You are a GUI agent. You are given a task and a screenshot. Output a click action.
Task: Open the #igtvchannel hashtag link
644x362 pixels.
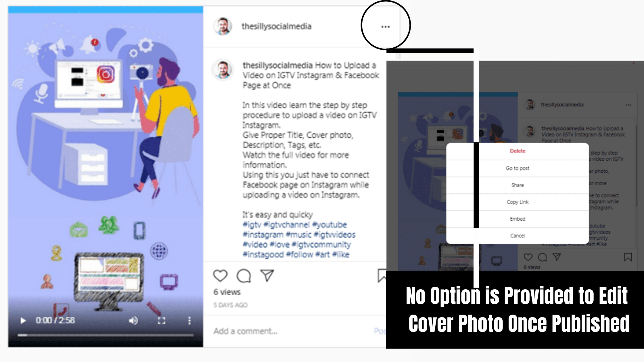tap(286, 225)
